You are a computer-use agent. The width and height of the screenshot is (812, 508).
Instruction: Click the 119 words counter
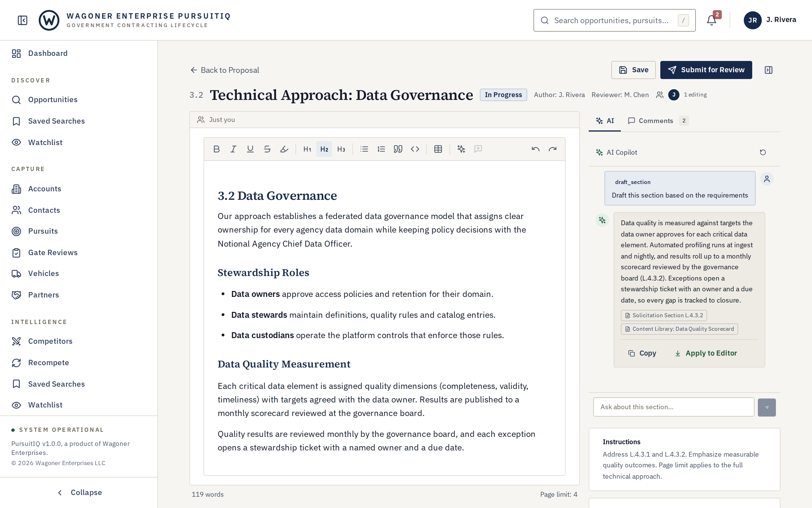point(207,494)
